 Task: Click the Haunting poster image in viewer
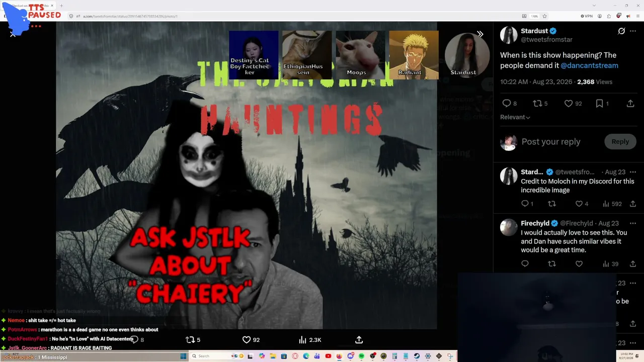click(247, 175)
